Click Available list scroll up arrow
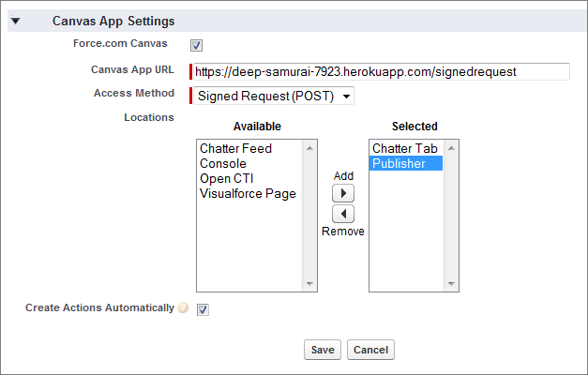 pyautogui.click(x=309, y=148)
